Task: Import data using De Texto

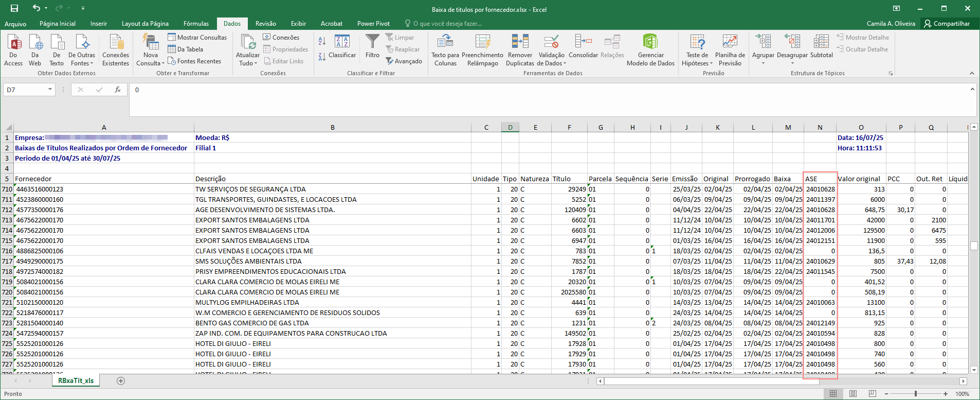Action: coord(57,50)
